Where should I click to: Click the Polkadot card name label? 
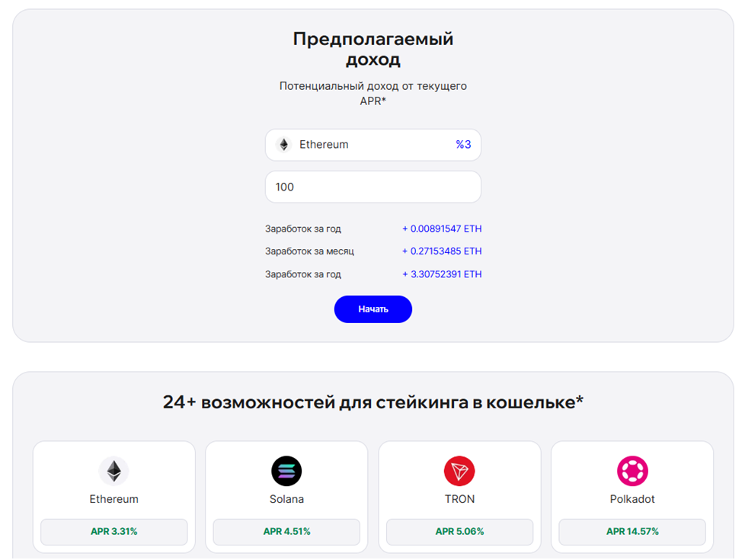click(632, 499)
